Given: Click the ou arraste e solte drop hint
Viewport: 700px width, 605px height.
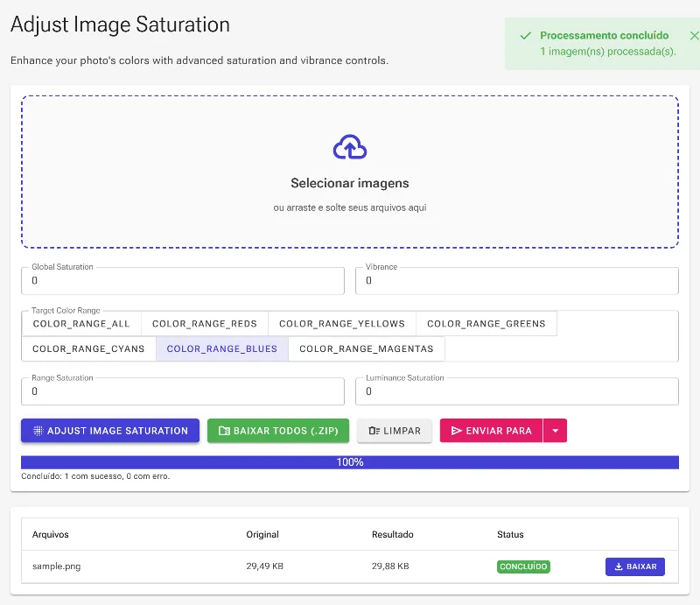Looking at the screenshot, I should click(349, 208).
